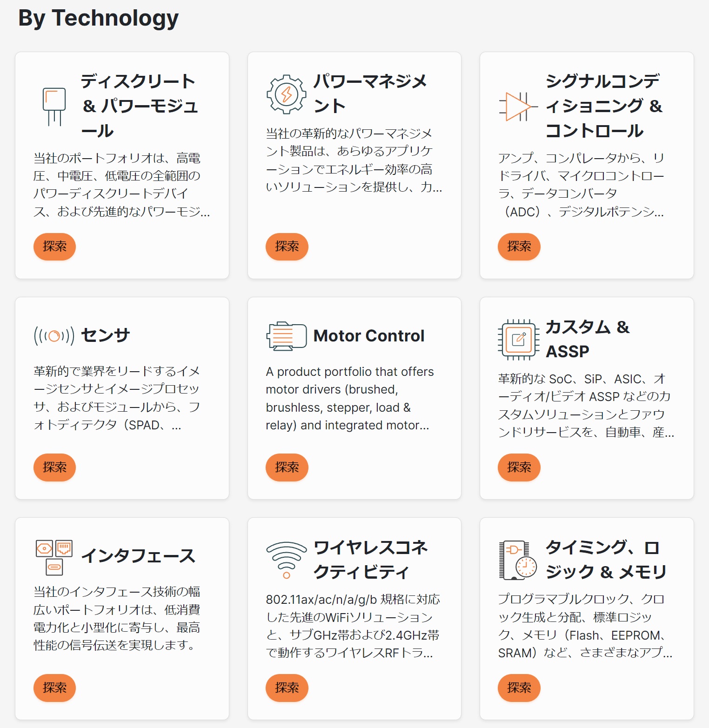Click the Motor Control motor icon
This screenshot has width=709, height=728.
(286, 335)
